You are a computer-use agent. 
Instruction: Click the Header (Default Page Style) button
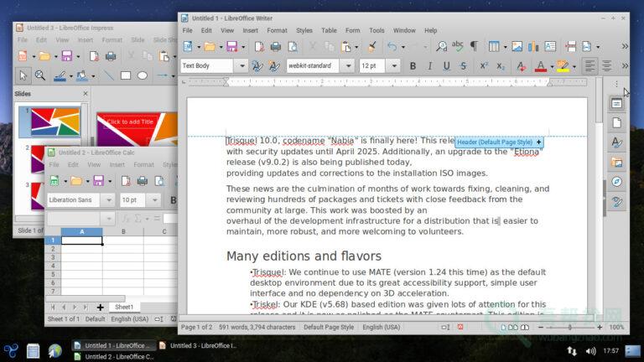(x=496, y=142)
